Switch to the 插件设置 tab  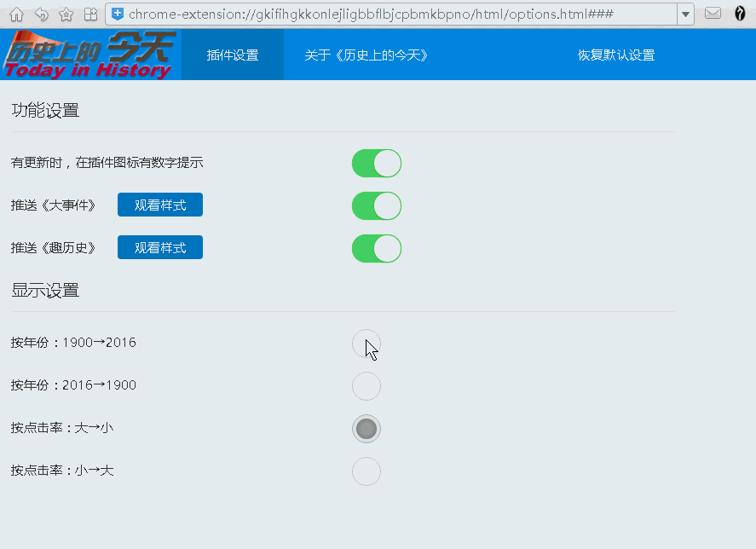pos(233,55)
